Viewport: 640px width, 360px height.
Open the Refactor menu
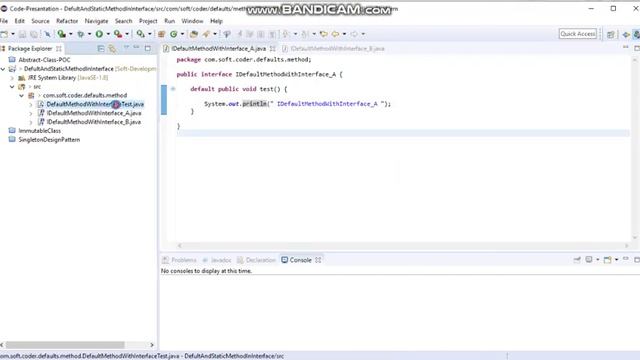[x=67, y=21]
